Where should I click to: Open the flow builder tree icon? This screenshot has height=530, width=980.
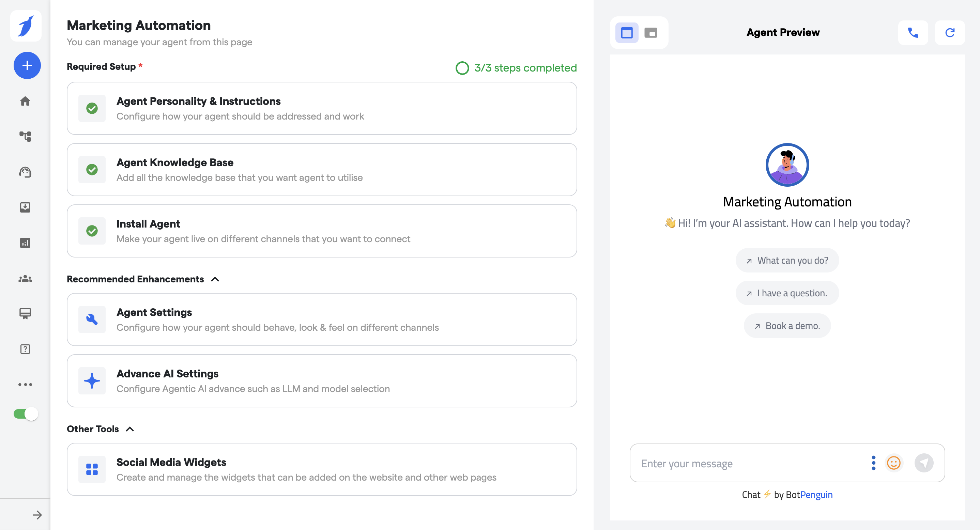tap(25, 136)
